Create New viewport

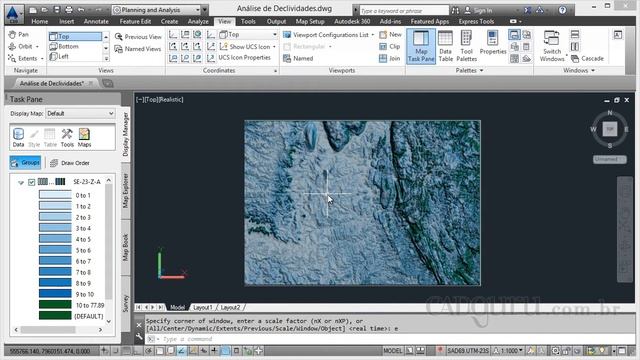(x=391, y=35)
